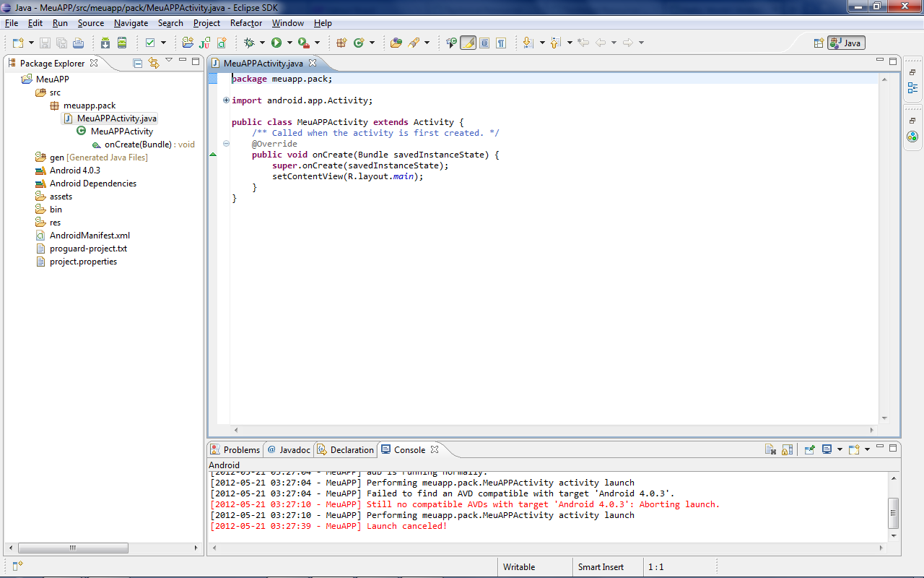Viewport: 924px width, 578px height.
Task: Click the globe icon in right trim
Action: coord(912,137)
